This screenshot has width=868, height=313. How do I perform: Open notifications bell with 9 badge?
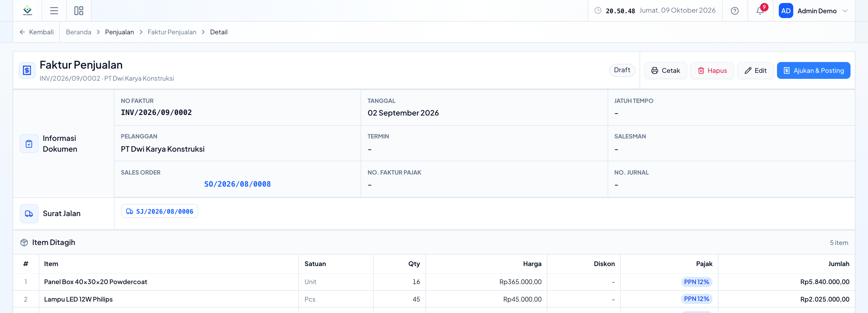760,11
